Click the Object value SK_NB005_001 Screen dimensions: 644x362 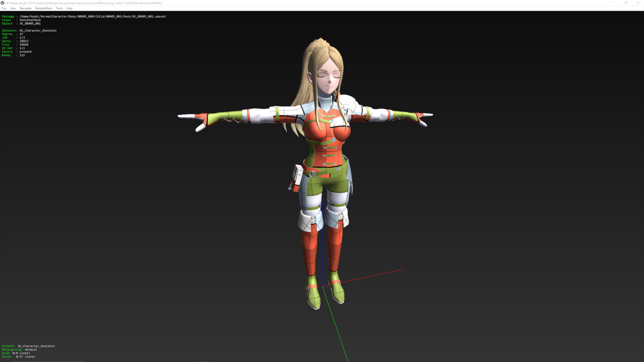click(30, 23)
